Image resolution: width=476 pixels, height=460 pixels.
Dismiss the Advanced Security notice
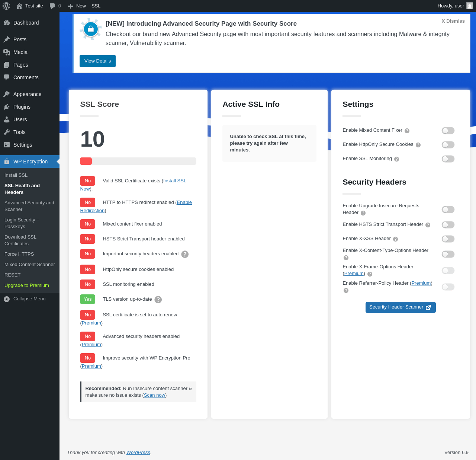pyautogui.click(x=453, y=21)
